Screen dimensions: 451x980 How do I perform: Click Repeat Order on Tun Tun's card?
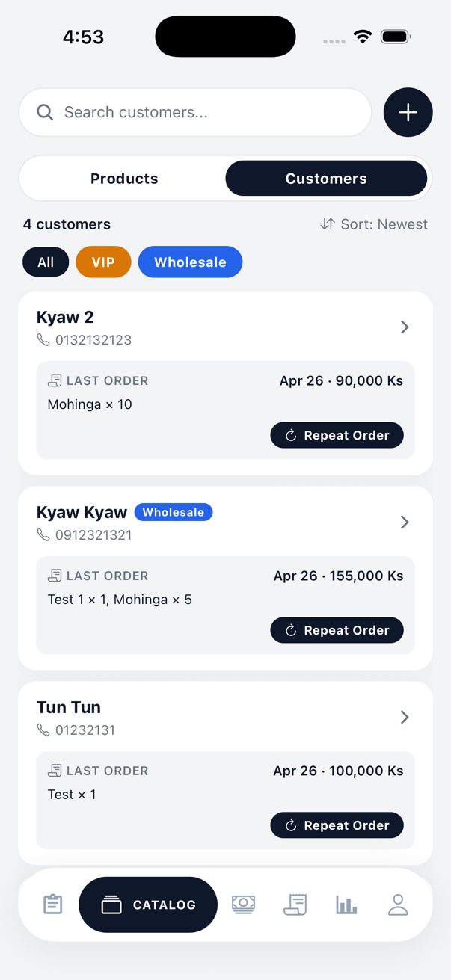pyautogui.click(x=337, y=825)
